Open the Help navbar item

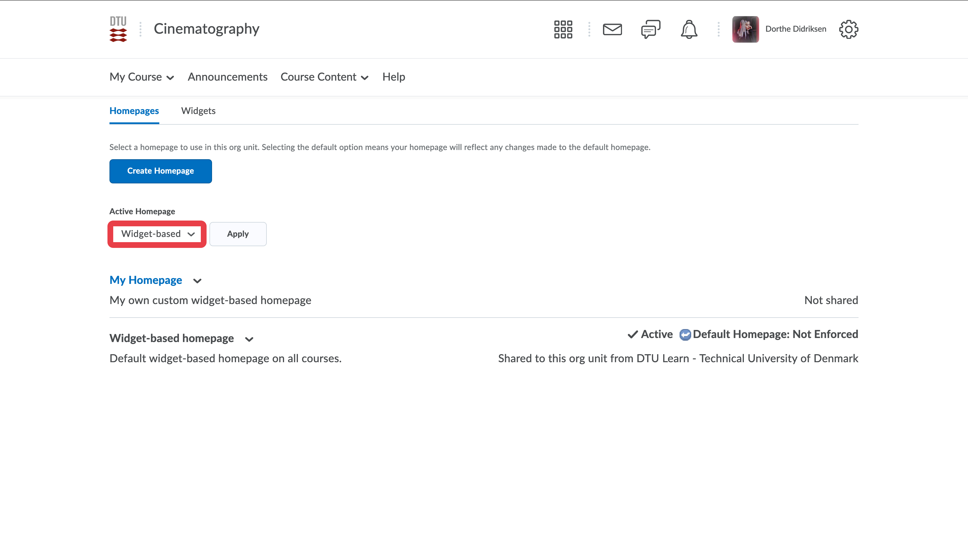coord(393,77)
